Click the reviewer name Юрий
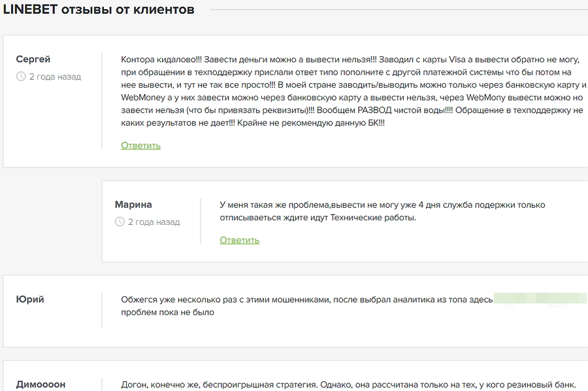Screen dimensions: 588x391 tap(30, 299)
